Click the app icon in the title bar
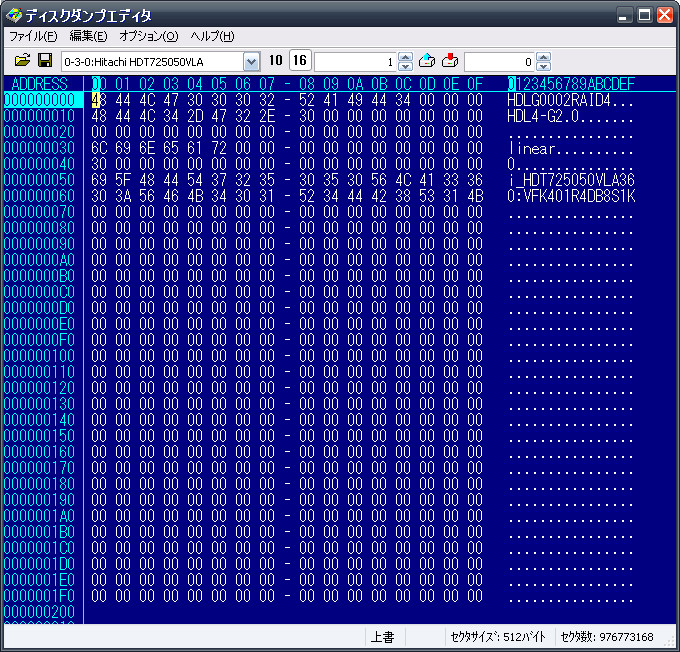The height and width of the screenshot is (652, 680). point(14,16)
